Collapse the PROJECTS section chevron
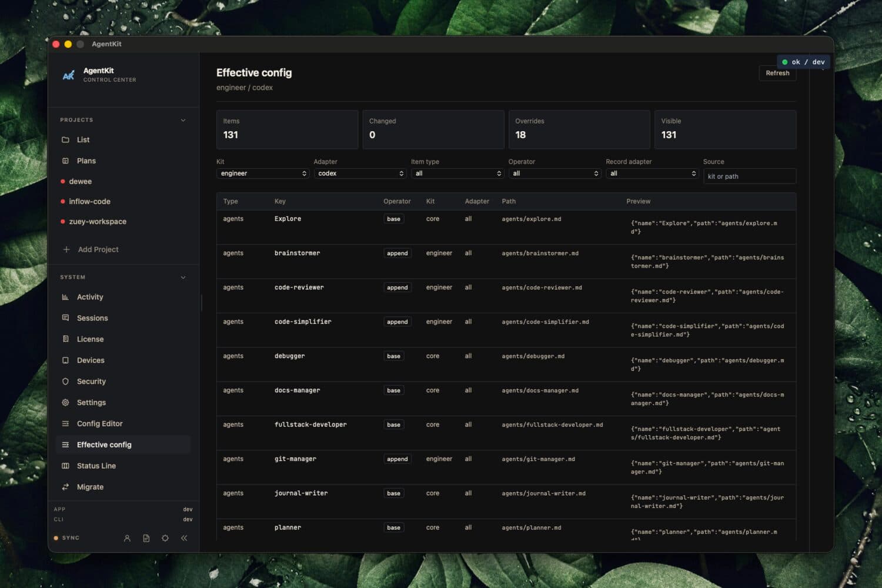882x588 pixels. tap(183, 120)
